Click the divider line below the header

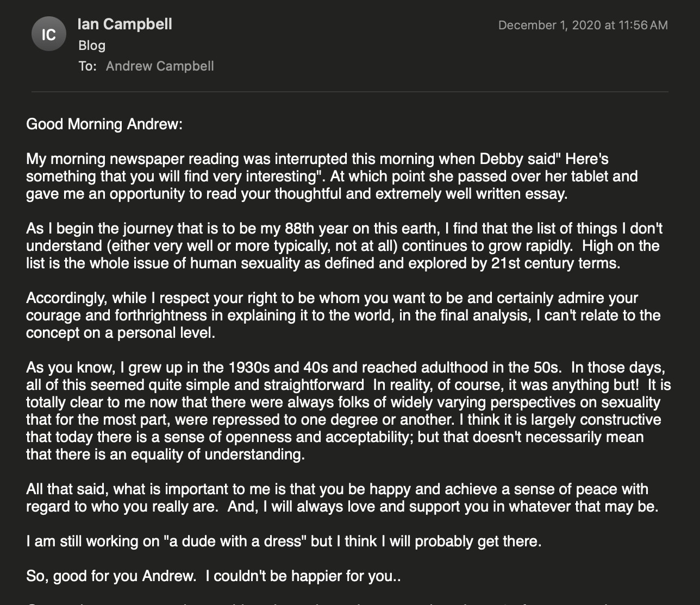(x=350, y=92)
